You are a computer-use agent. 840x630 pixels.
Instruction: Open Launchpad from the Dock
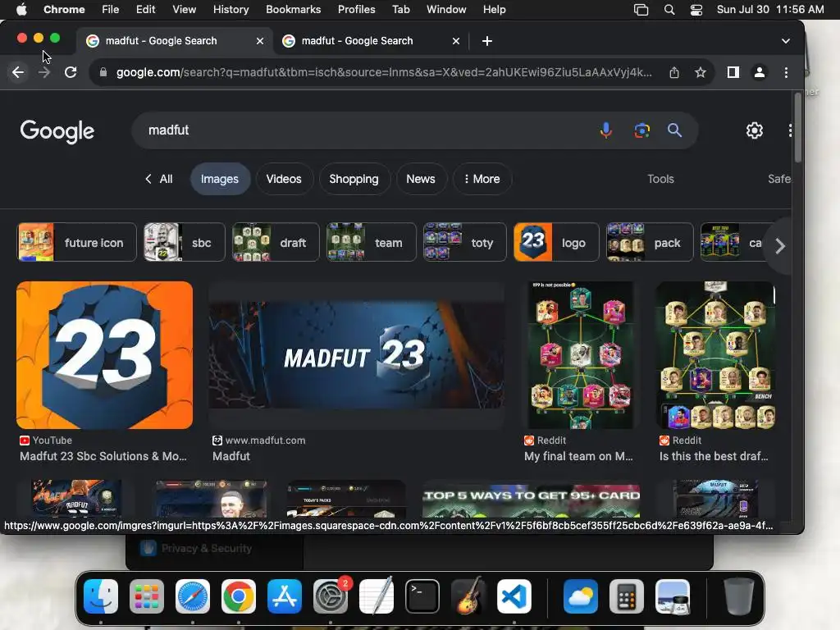tap(147, 596)
